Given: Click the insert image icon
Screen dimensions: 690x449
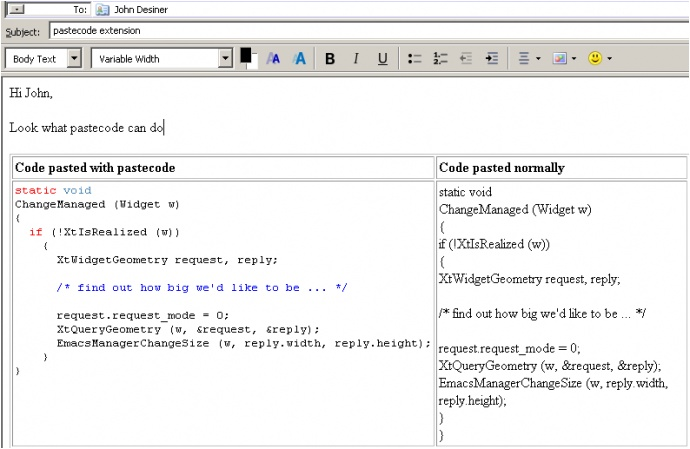Looking at the screenshot, I should [560, 59].
